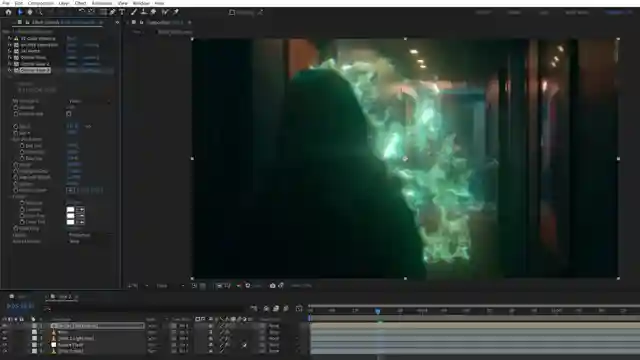Toggle adjustment layer switch on fourth layer
This screenshot has width=640, height=360.
(x=244, y=345)
